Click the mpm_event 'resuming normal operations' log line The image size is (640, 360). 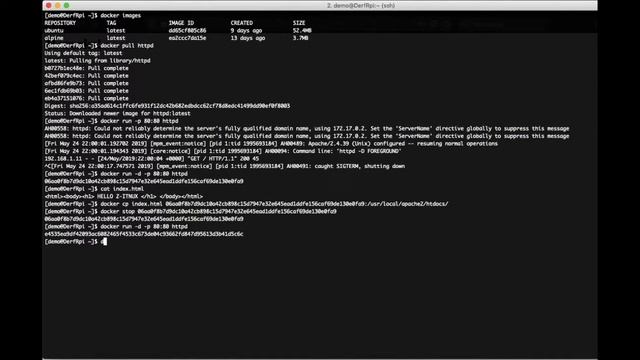tap(271, 144)
